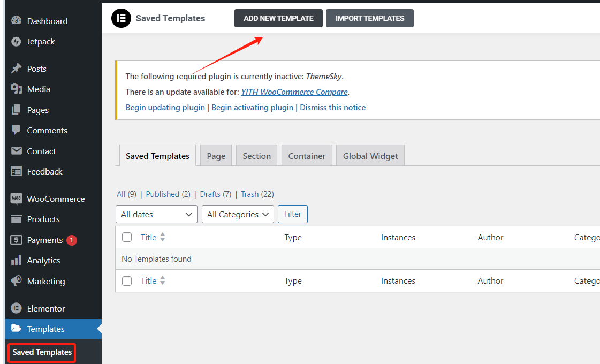Click the Posts pushpin icon
Viewport: 600px width, 364px height.
[x=16, y=69]
